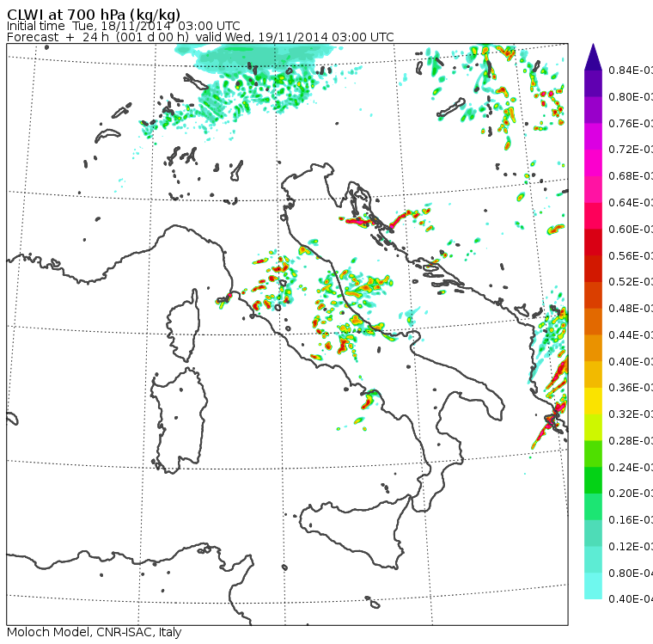Click the red segment between 0.56E-03 and 0.60E-03
Image resolution: width=653 pixels, height=644 pixels.
(x=593, y=242)
